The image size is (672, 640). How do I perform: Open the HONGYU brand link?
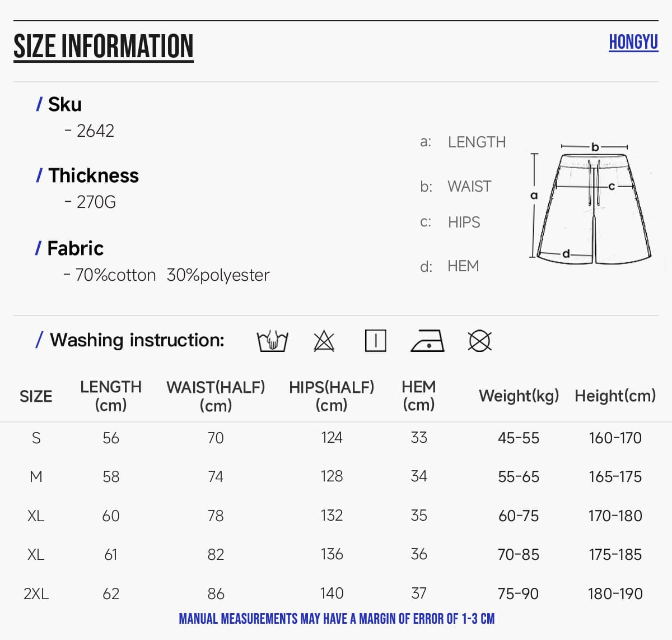click(633, 42)
